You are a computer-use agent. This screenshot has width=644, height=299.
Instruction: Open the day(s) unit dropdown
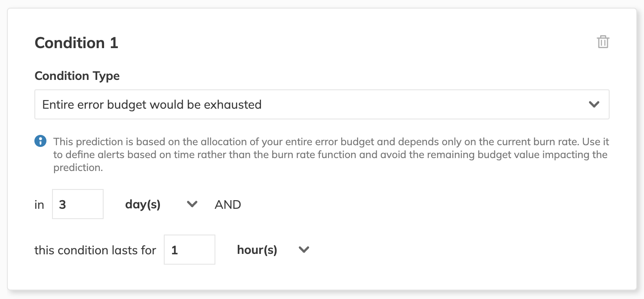pos(161,204)
